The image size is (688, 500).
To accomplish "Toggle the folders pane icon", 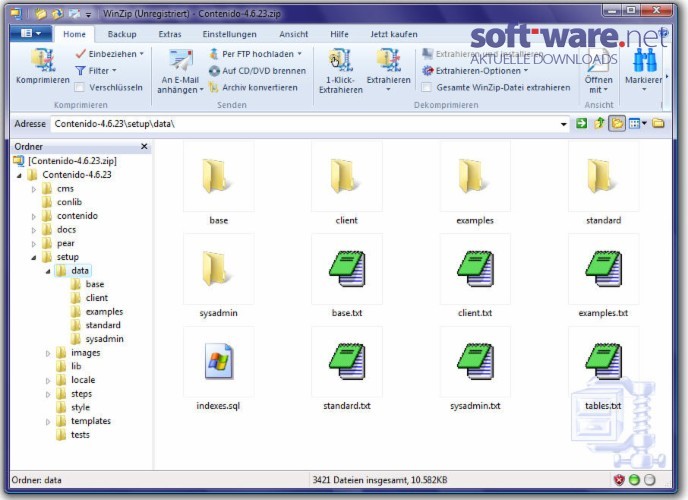I will click(x=617, y=124).
